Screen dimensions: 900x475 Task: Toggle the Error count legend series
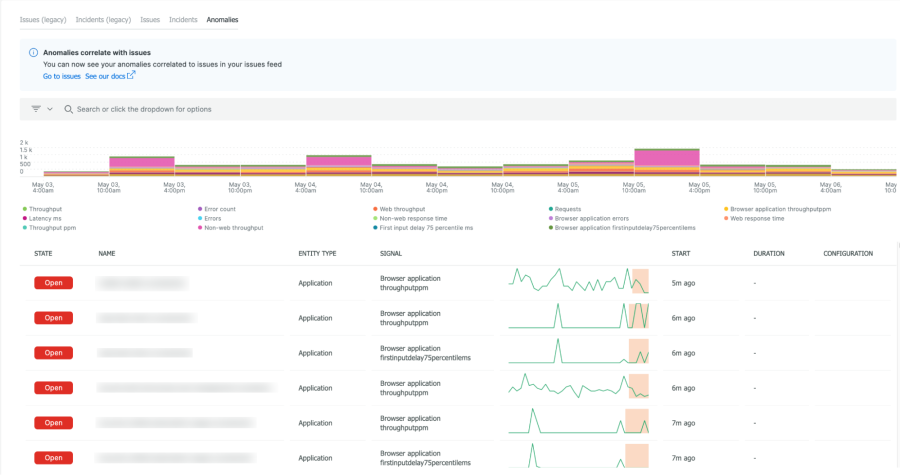(x=219, y=208)
